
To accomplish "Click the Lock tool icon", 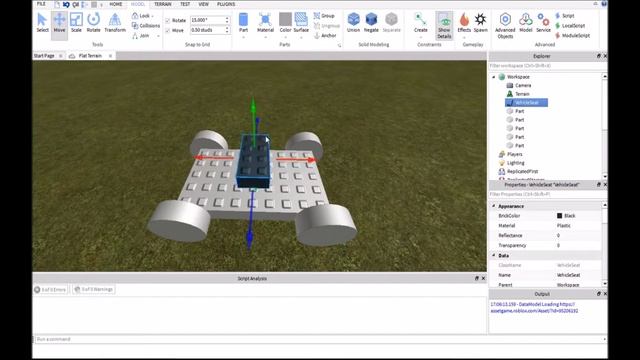I will 135,16.
